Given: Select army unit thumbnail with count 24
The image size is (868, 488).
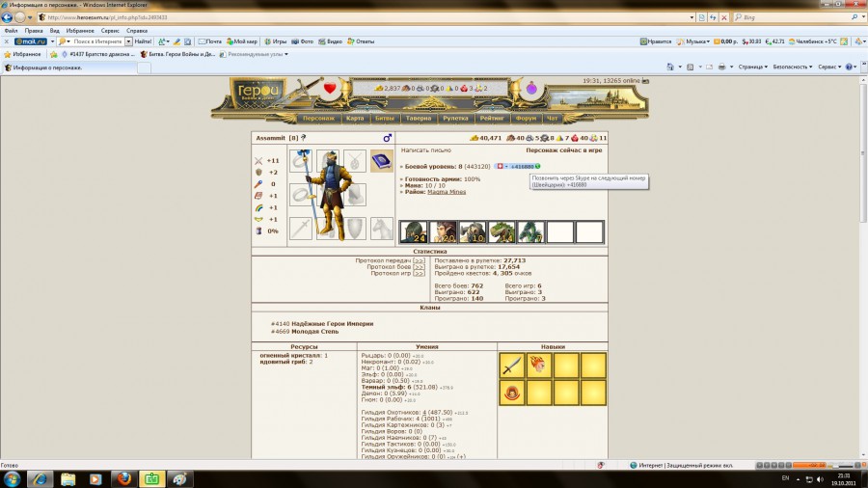Looking at the screenshot, I should coord(414,231).
